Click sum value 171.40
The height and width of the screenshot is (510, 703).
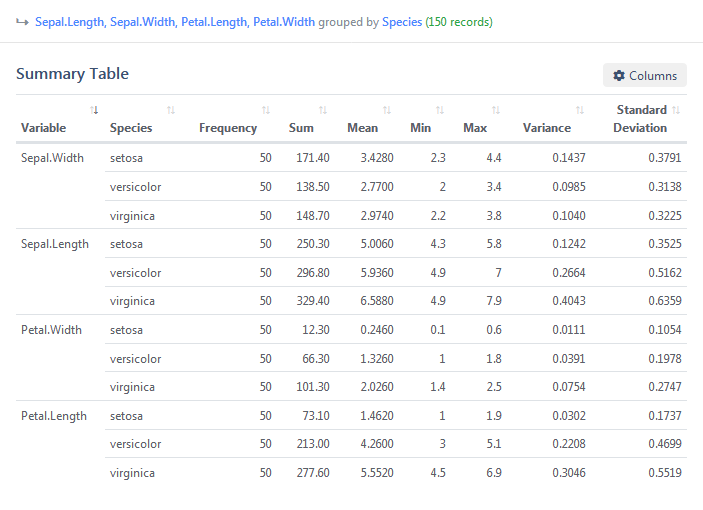point(312,158)
